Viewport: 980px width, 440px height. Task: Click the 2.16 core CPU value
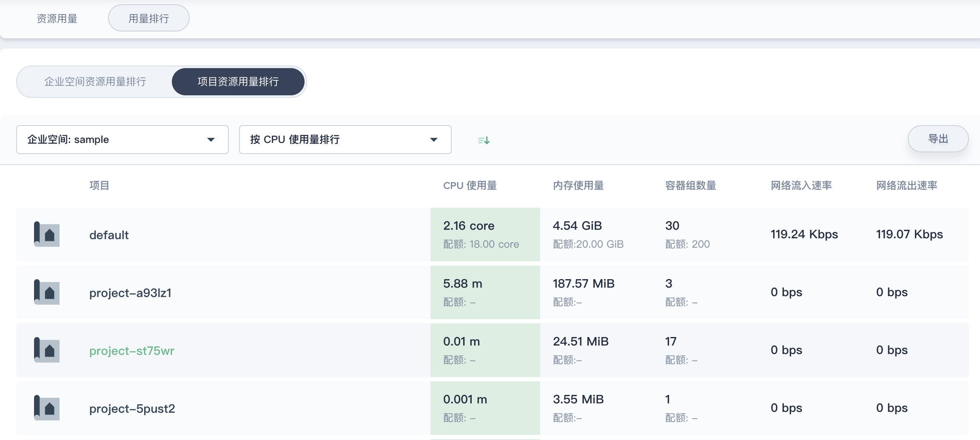pos(469,226)
